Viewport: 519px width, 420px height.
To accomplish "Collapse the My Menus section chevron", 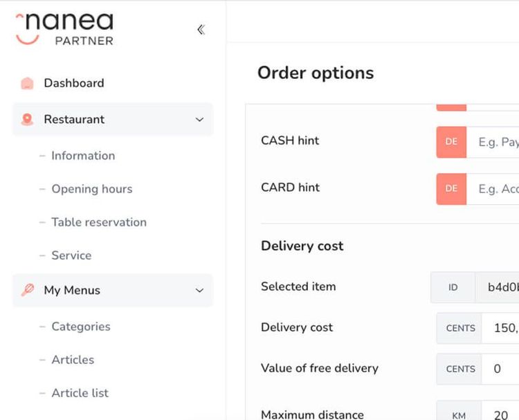I will [199, 290].
